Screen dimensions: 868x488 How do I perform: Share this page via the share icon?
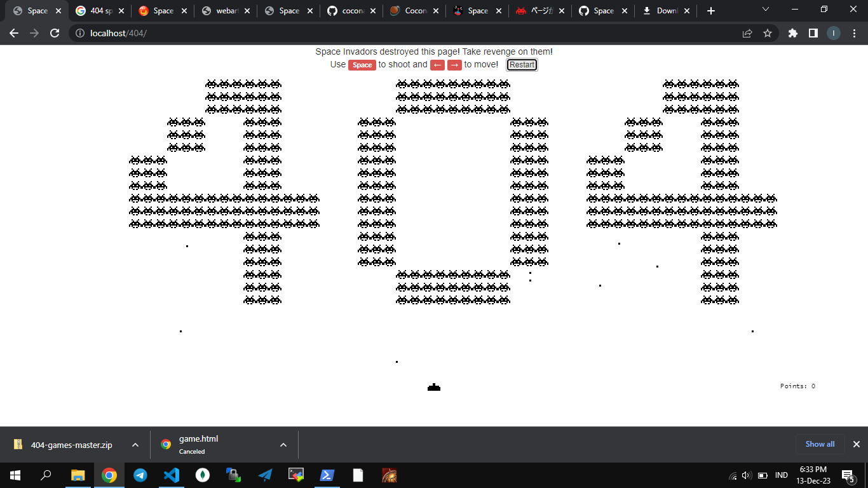click(747, 33)
